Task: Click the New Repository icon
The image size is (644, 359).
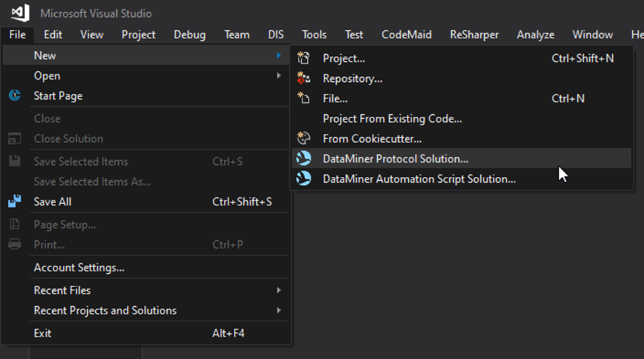Action: [x=304, y=78]
